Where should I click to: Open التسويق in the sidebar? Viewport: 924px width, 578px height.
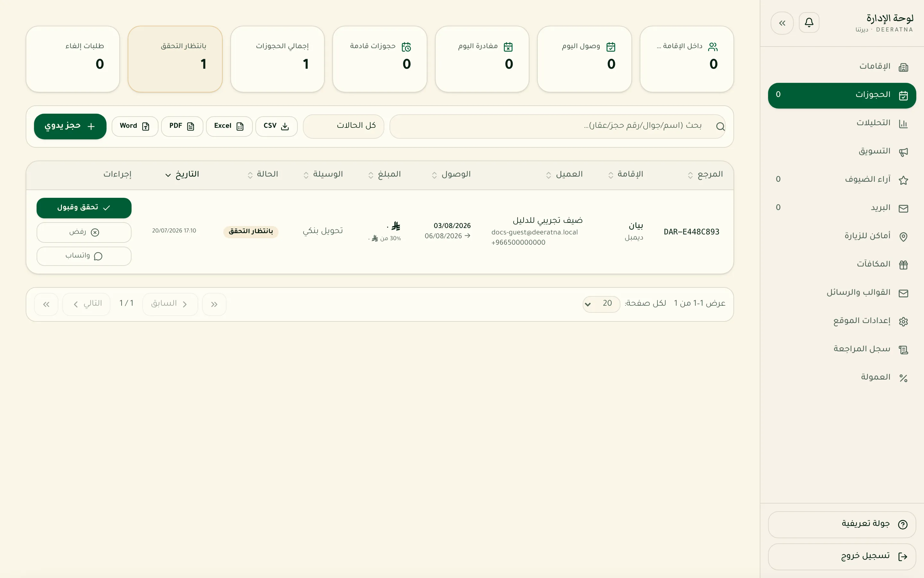click(x=842, y=152)
